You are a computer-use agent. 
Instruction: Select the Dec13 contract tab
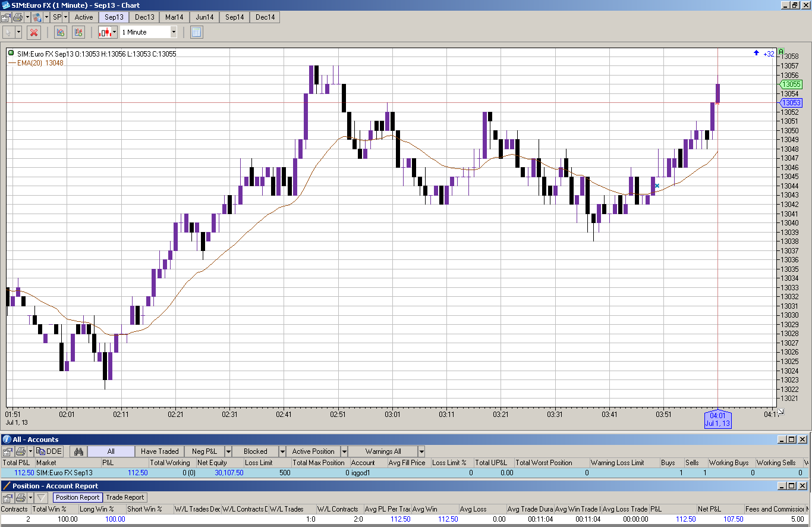[144, 17]
